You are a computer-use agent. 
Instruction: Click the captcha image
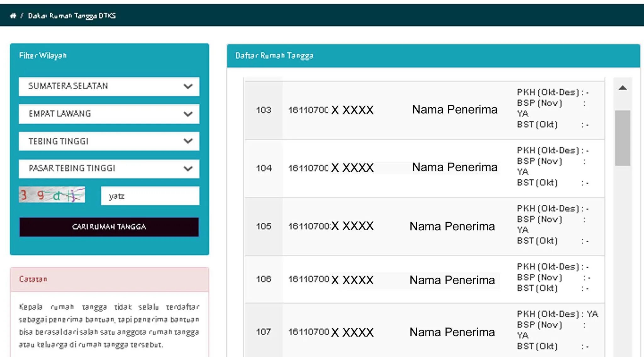coord(52,195)
